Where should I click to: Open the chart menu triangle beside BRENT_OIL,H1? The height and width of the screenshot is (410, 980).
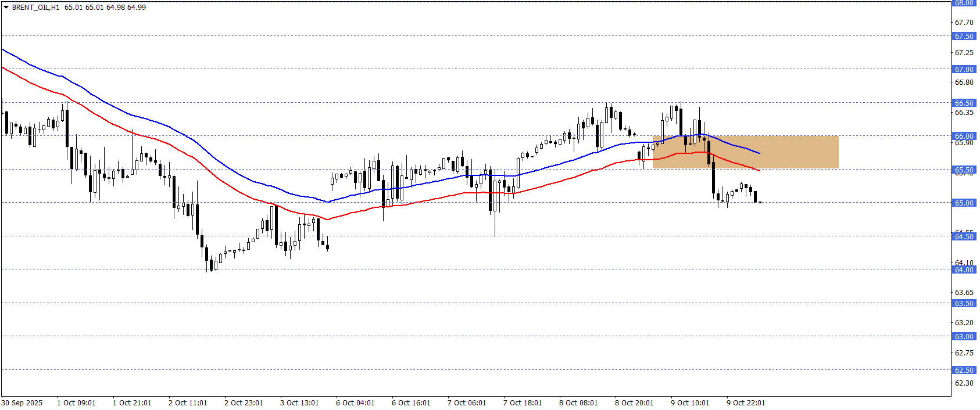tap(6, 8)
